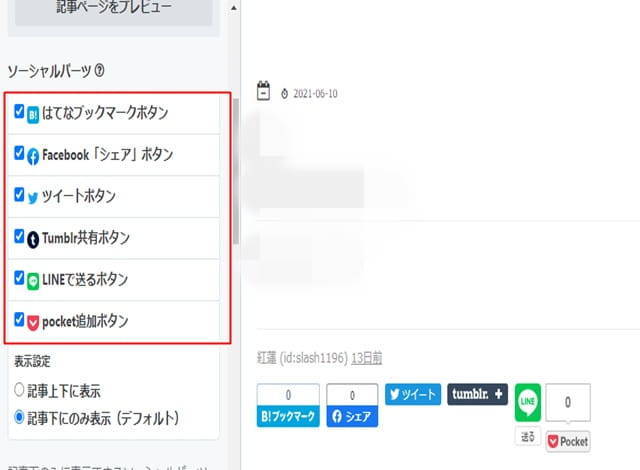
Task: Click the Facebook share count box
Action: pos(352,395)
